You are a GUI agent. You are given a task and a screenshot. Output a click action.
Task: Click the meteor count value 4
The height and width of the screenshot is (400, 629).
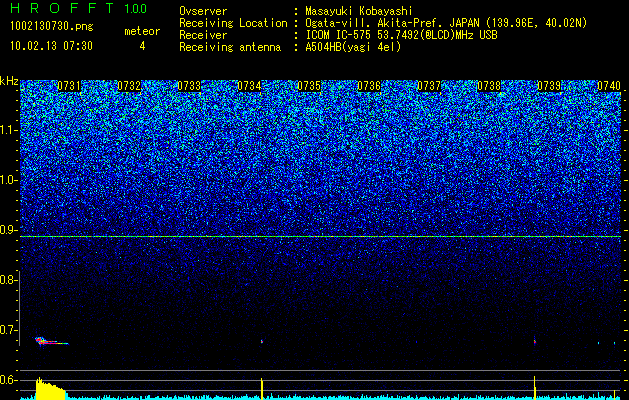[142, 46]
